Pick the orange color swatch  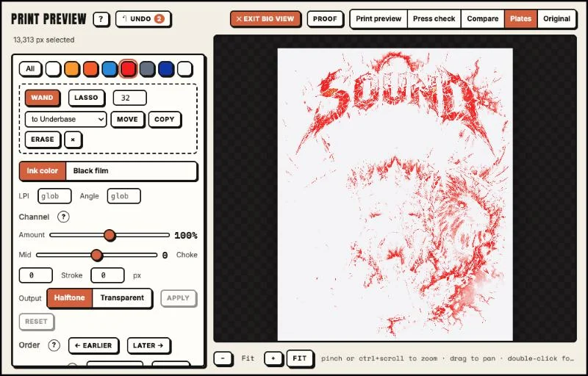pos(90,69)
